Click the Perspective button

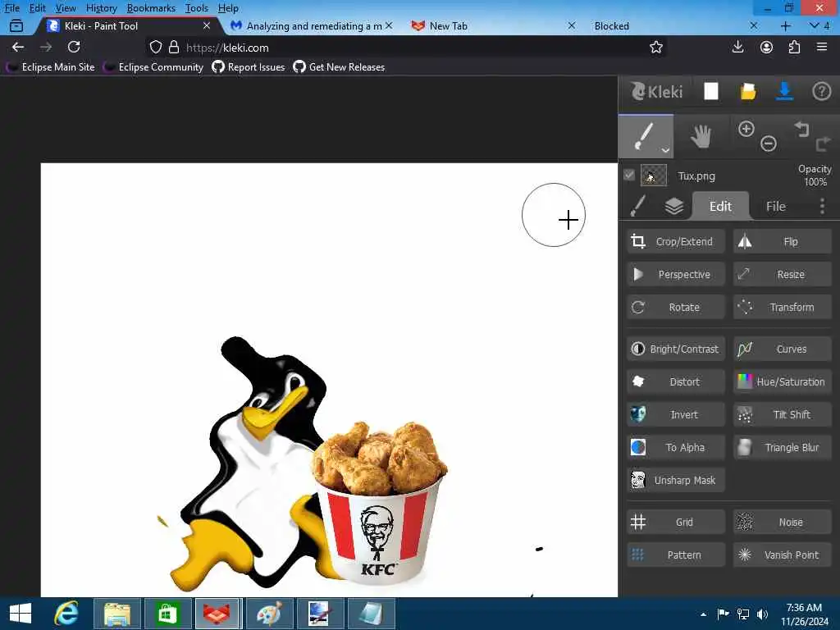[x=676, y=274]
